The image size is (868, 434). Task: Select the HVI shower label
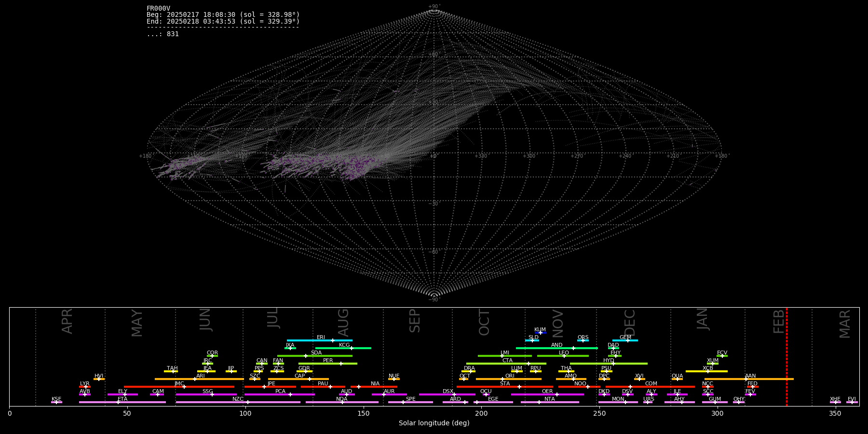coord(99,376)
